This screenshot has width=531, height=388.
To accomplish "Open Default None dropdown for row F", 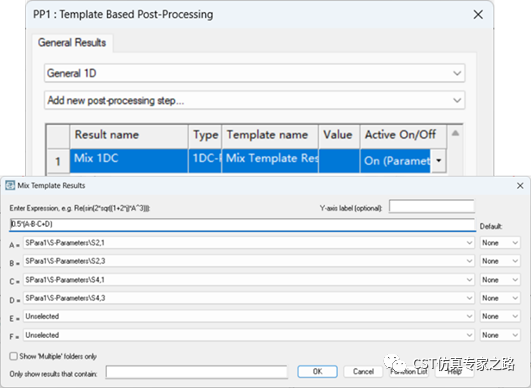I will 500,335.
